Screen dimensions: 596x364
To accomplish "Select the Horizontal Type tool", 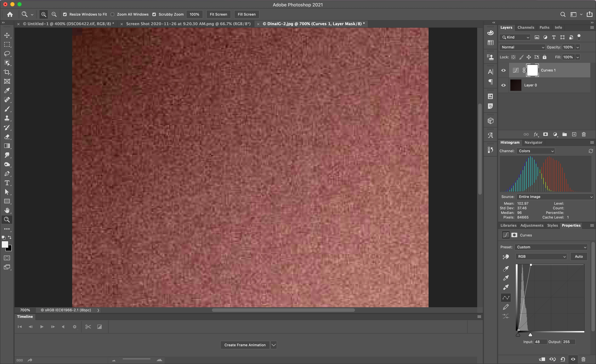I will point(7,183).
